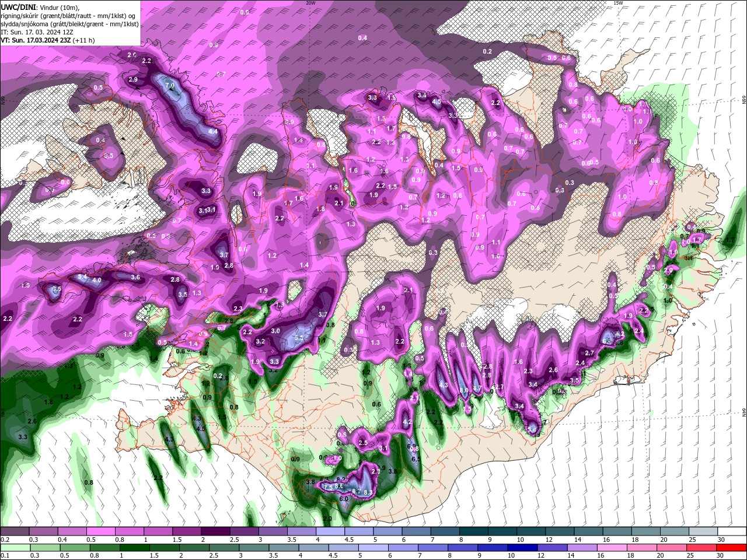Viewport: 747px width, 560px height.
Task: Click the palest green swatch starting the rain legend
Action: (15, 548)
